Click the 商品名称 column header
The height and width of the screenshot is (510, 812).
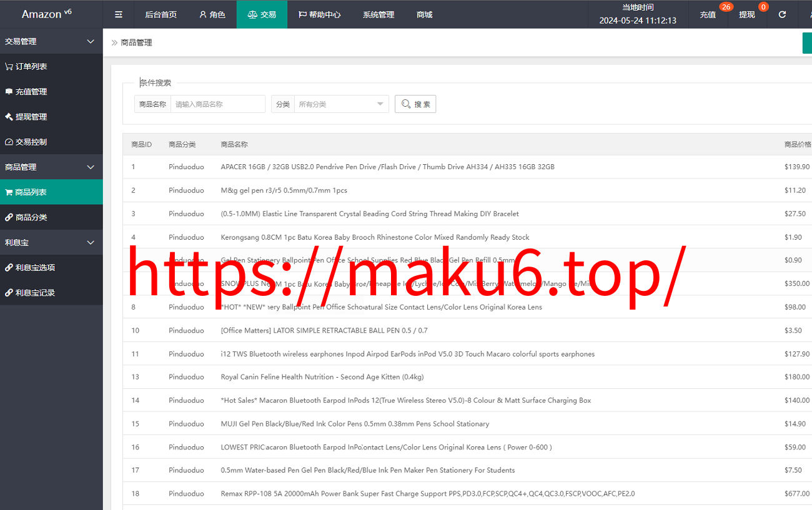point(234,144)
